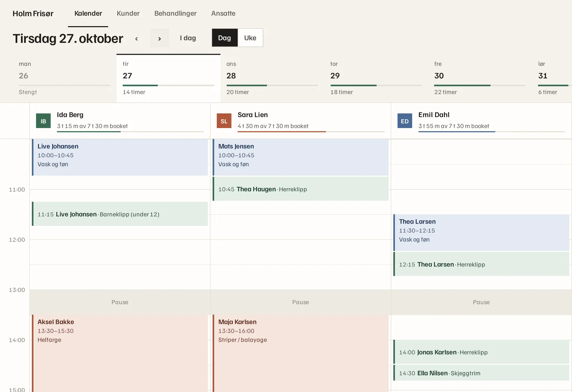Open the Kalender tab
The image size is (572, 392).
[88, 14]
